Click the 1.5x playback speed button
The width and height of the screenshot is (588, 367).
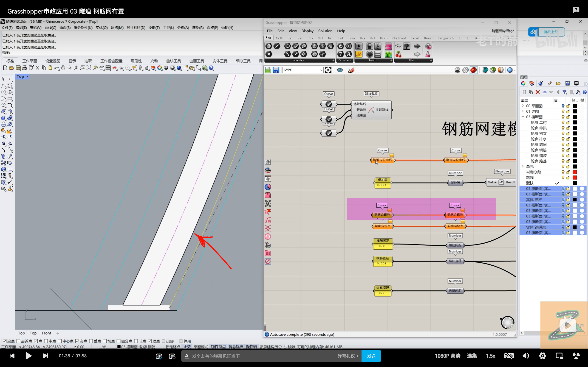tap(490, 356)
